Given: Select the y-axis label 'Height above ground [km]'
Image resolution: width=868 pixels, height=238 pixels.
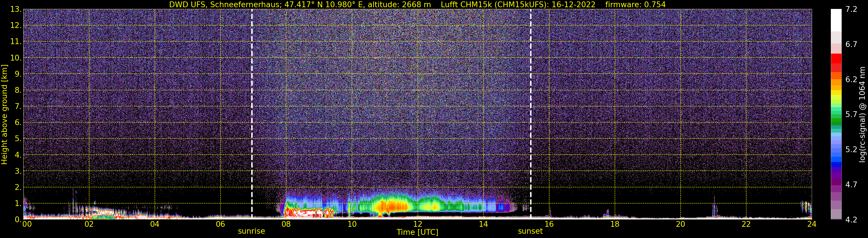Looking at the screenshot, I should pos(4,114).
